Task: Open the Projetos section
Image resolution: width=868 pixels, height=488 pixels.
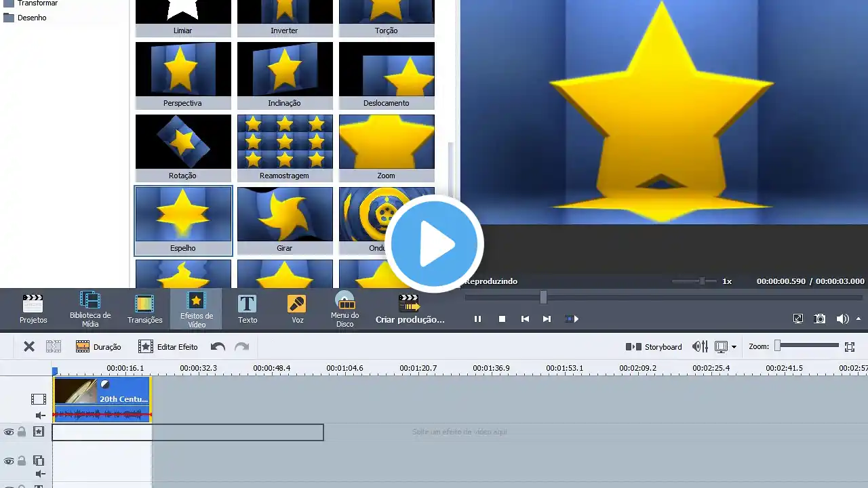Action: coord(33,309)
